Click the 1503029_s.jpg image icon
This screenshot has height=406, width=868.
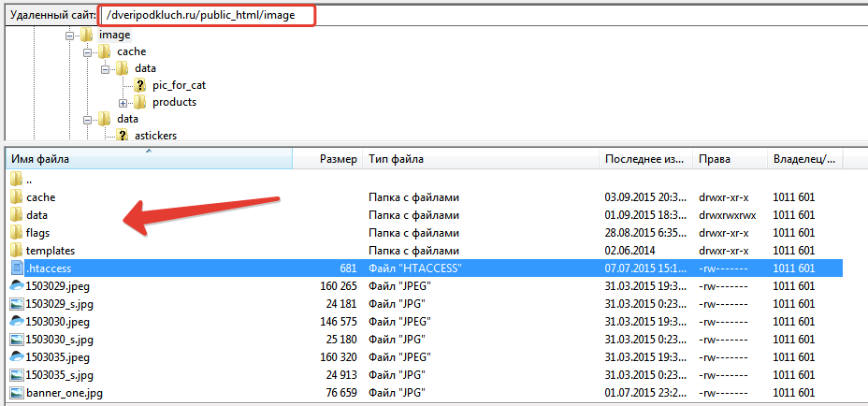(17, 303)
